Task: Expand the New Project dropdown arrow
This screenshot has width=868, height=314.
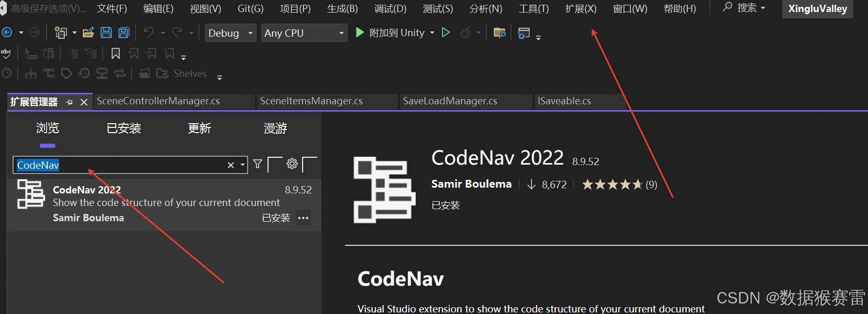Action: click(x=74, y=33)
